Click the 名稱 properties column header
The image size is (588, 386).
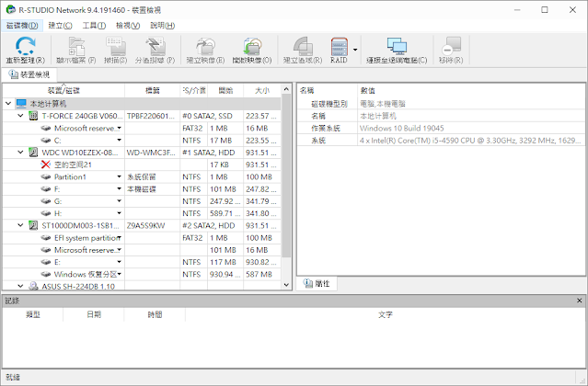(x=327, y=90)
